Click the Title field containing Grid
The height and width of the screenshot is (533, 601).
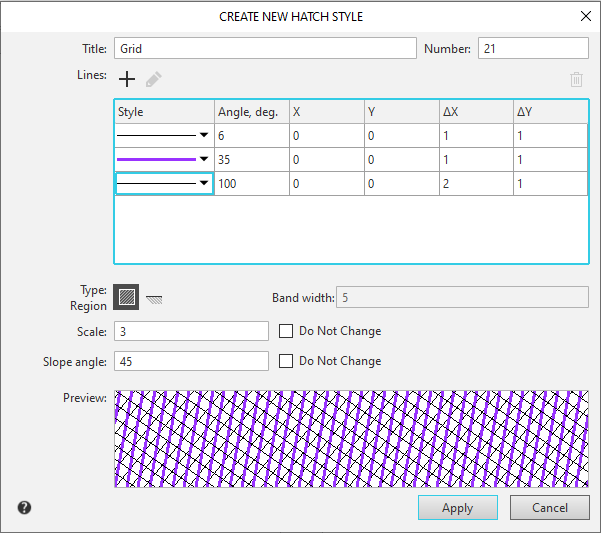click(x=265, y=48)
